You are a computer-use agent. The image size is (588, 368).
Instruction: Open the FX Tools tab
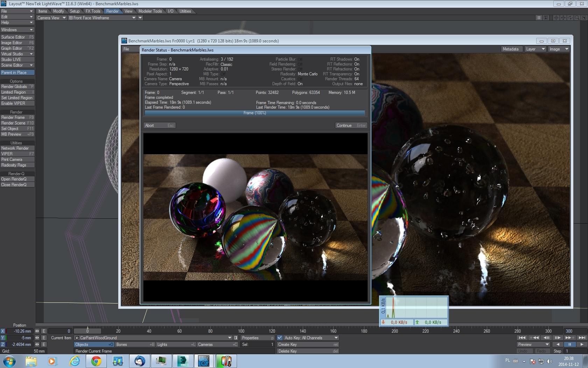pos(93,11)
